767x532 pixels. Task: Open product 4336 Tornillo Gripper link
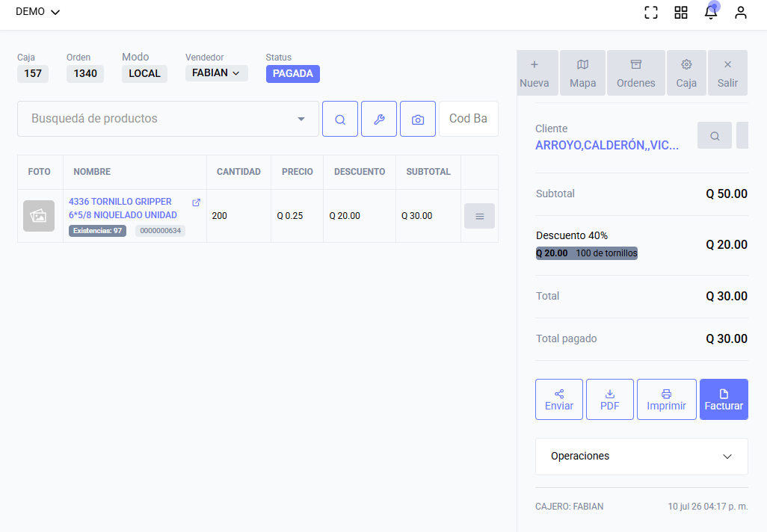click(123, 208)
